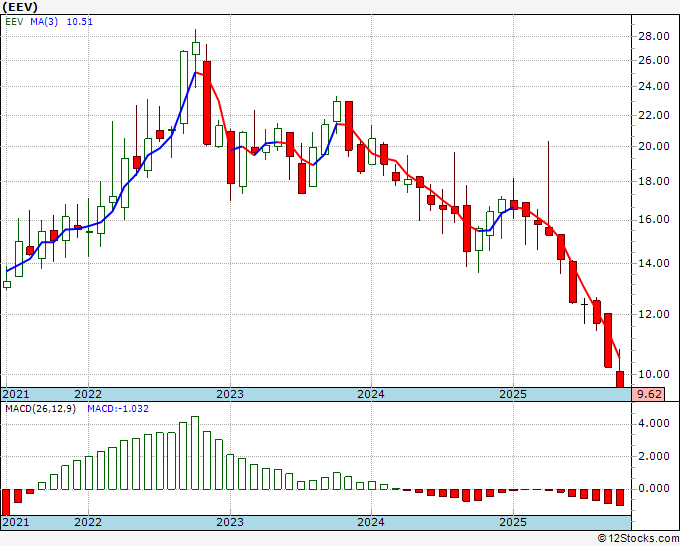Select 2022 on the price chart time axis
This screenshot has width=680, height=546.
[x=88, y=394]
